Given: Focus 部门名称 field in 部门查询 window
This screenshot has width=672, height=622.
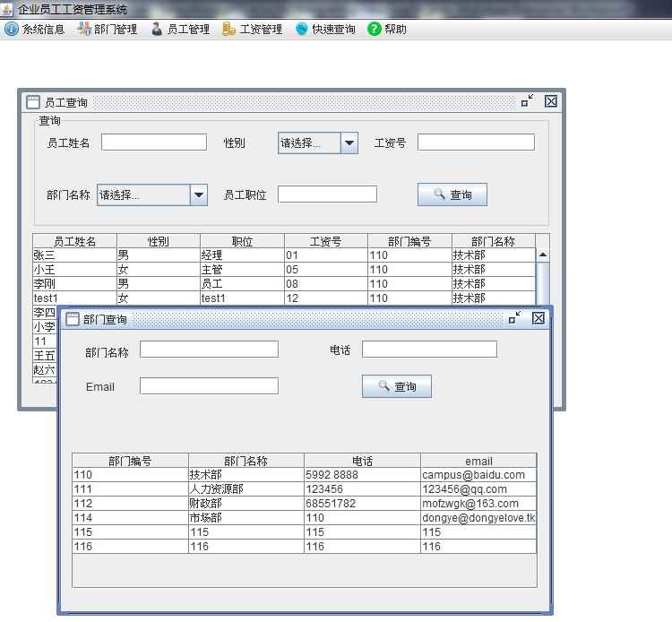Looking at the screenshot, I should pyautogui.click(x=209, y=350).
